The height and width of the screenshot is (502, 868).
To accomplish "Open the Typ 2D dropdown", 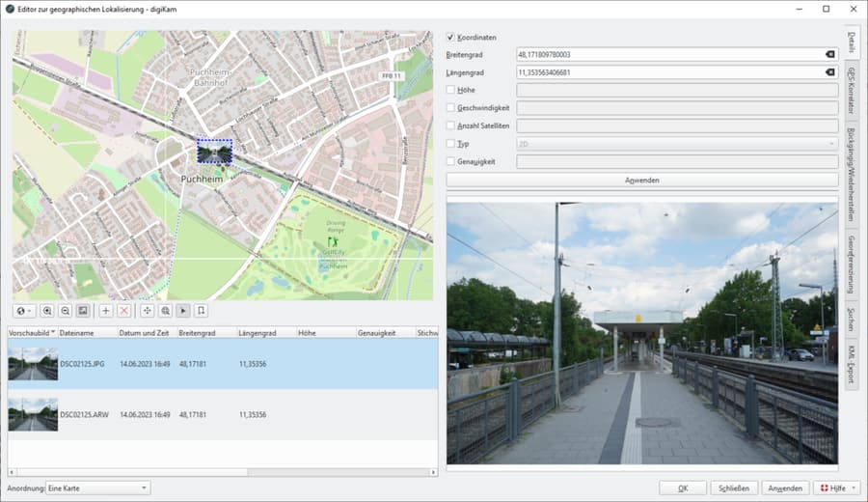I will click(677, 144).
